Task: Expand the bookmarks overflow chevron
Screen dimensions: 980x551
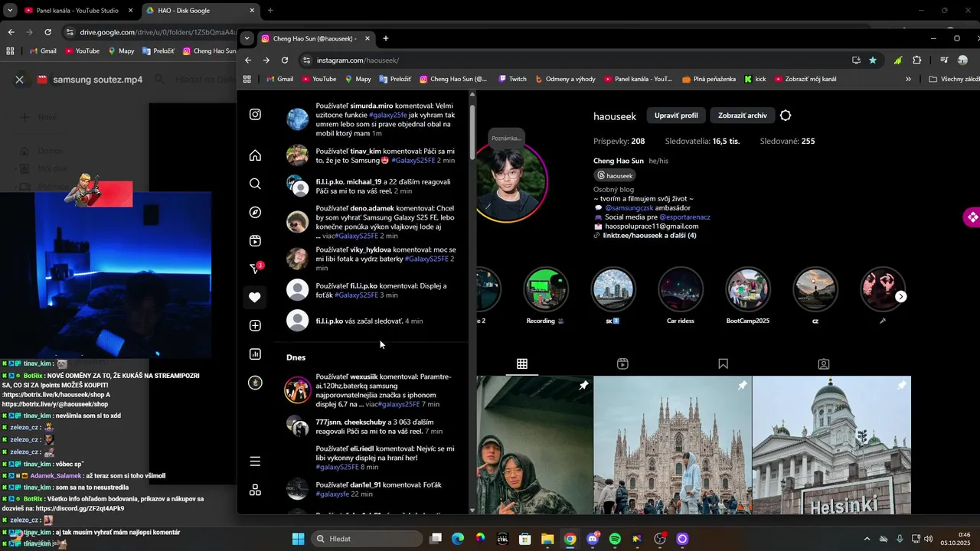Action: [x=909, y=79]
